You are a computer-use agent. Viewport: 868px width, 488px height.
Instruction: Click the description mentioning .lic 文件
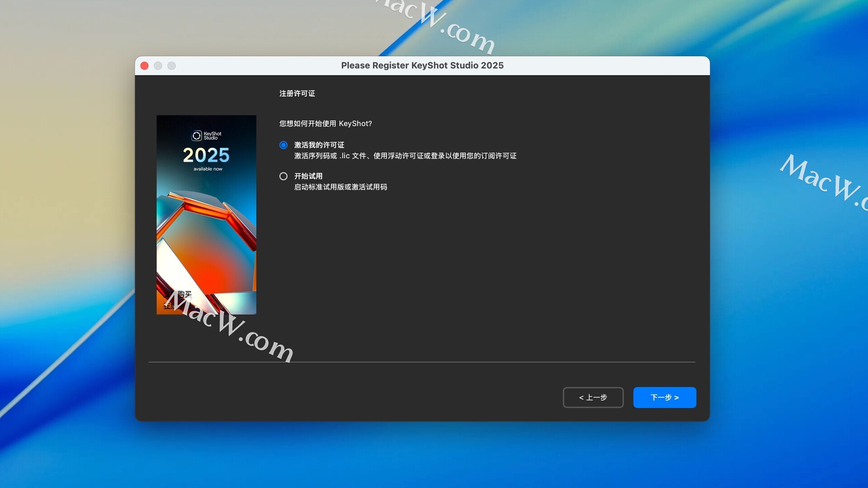405,156
